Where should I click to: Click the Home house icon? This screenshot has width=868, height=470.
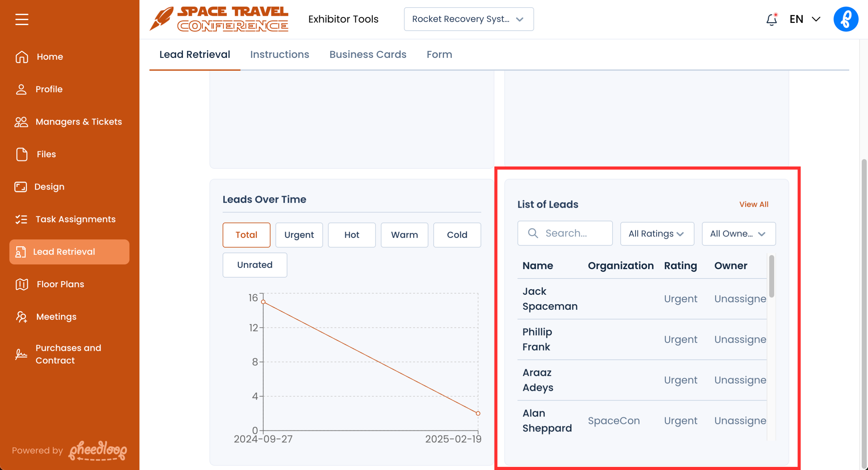pos(22,57)
